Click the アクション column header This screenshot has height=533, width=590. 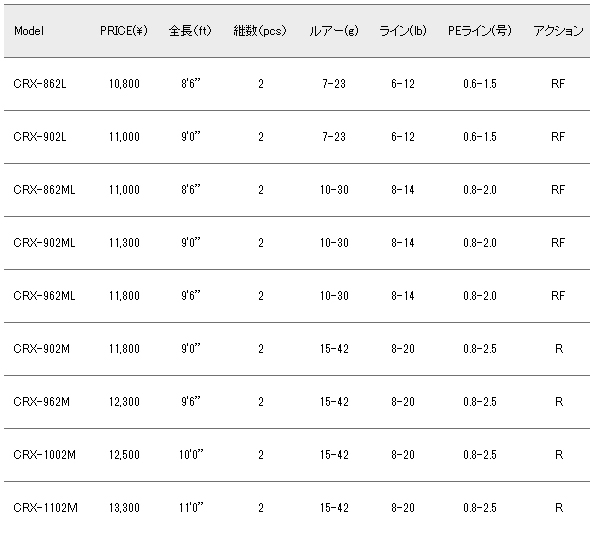558,31
